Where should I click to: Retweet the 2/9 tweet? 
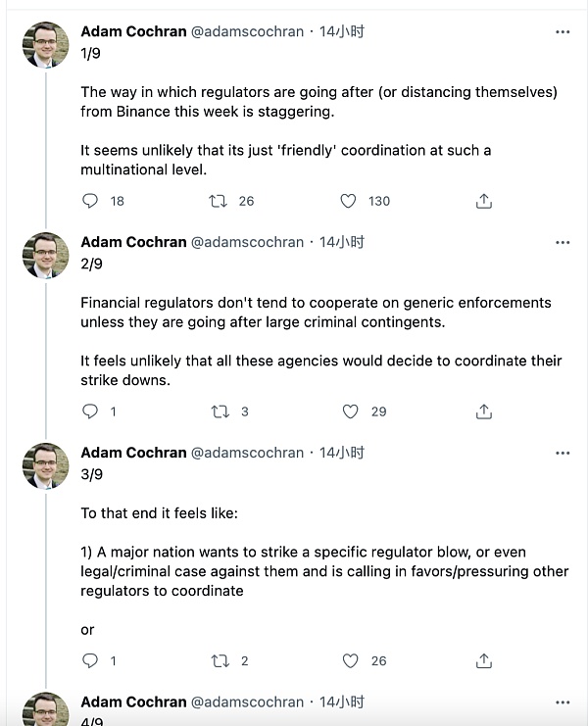pos(220,411)
